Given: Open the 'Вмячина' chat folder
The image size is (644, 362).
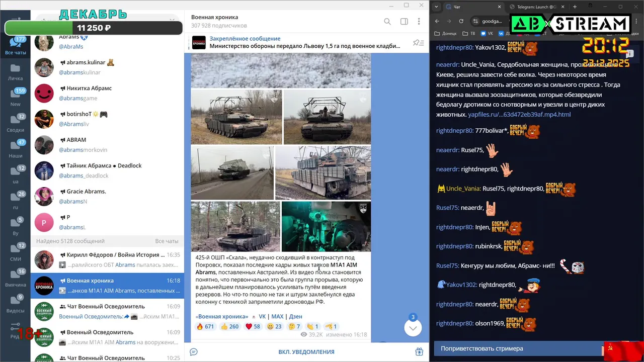Looking at the screenshot, I should tap(16, 278).
